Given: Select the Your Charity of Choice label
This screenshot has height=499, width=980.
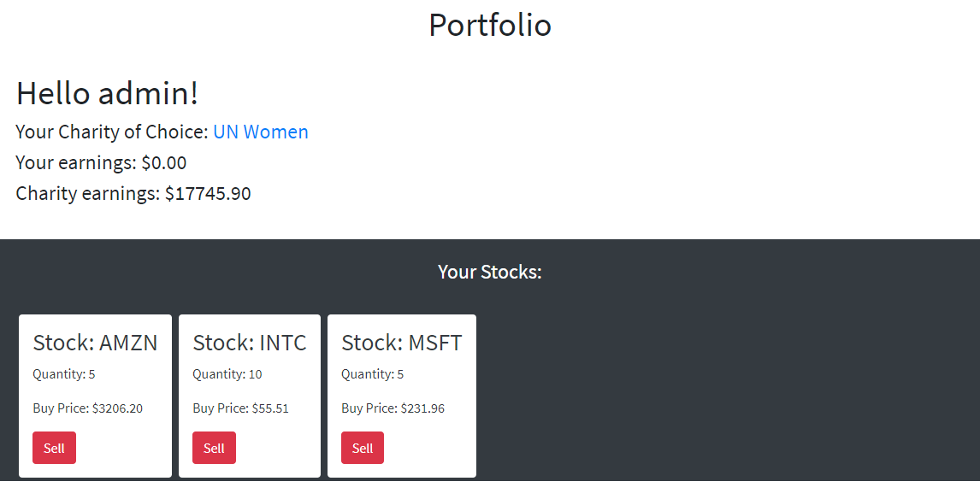Looking at the screenshot, I should (x=112, y=132).
